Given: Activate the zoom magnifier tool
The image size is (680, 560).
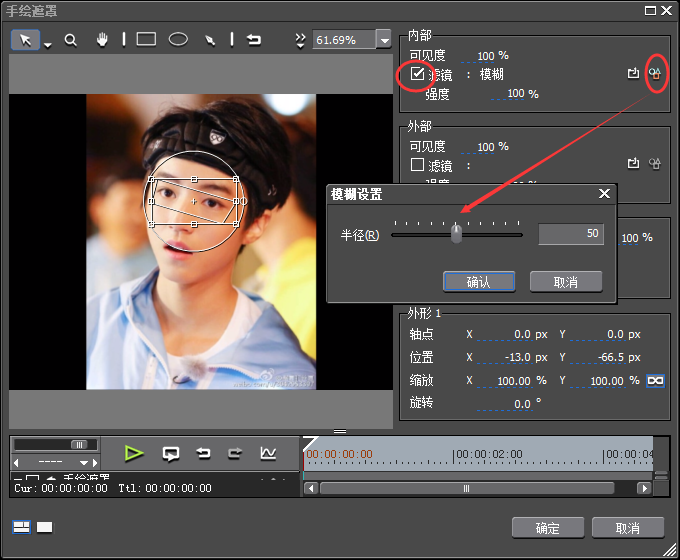Looking at the screenshot, I should point(71,40).
